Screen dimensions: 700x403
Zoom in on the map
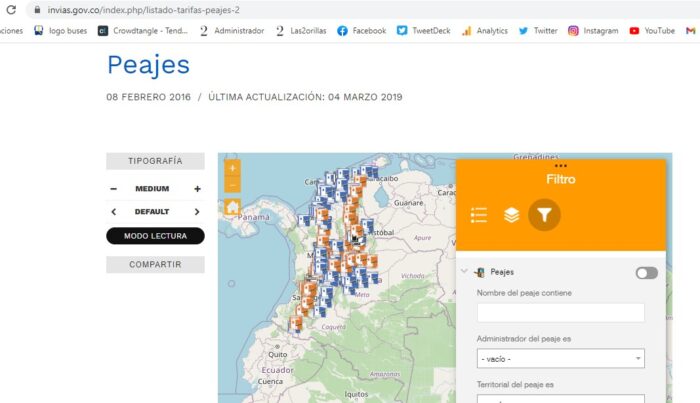tap(232, 168)
